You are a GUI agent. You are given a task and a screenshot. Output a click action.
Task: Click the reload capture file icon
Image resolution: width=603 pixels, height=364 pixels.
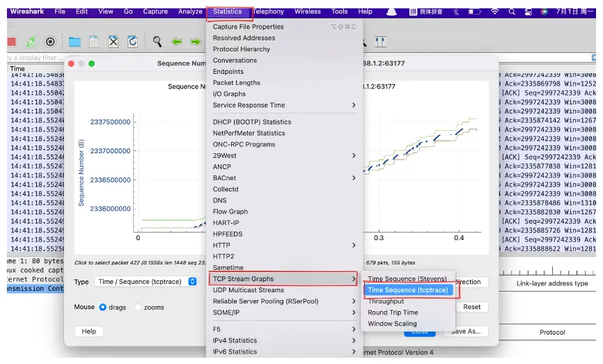coord(133,42)
